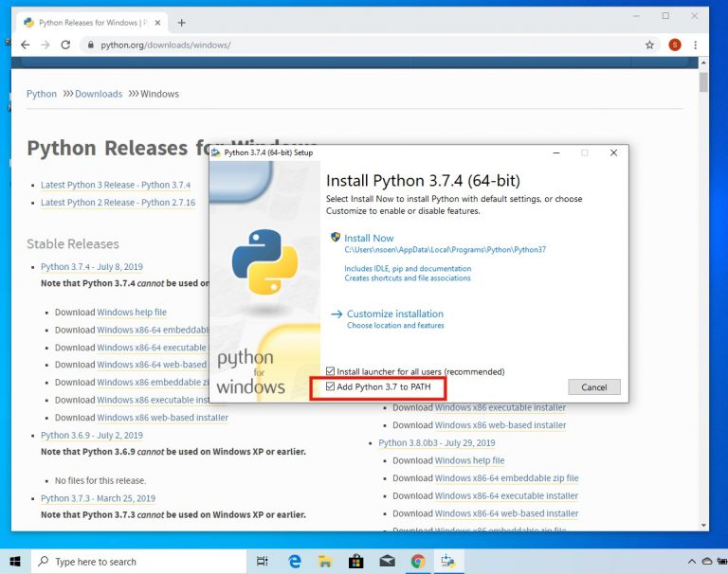Toggle Install launcher for all users checkbox
This screenshot has width=728, height=574.
330,371
